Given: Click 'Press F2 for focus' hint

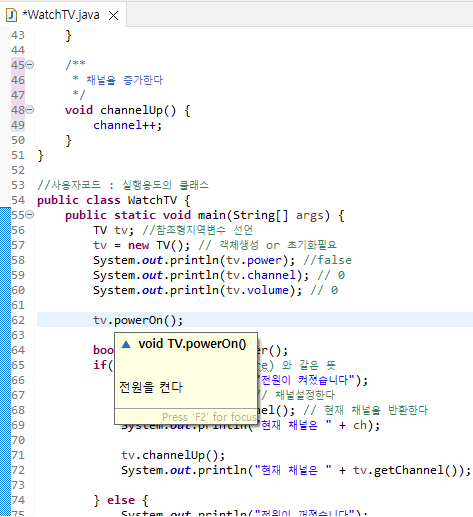Looking at the screenshot, I should tap(209, 417).
